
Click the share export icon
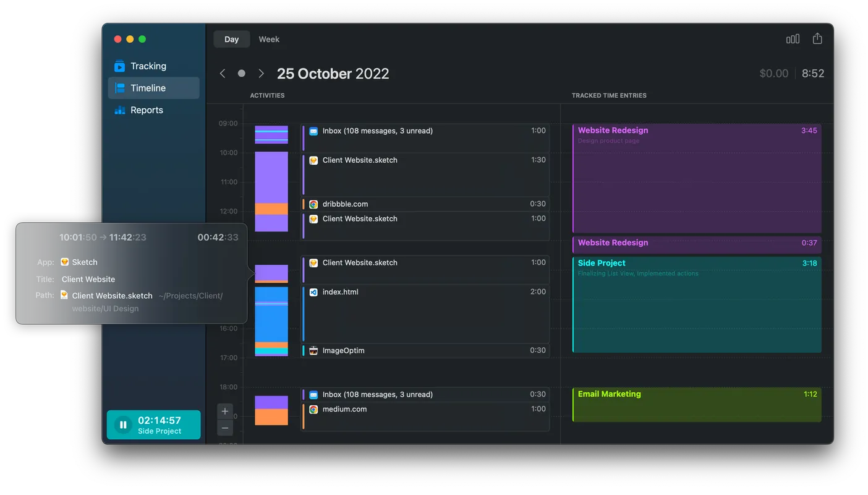pyautogui.click(x=817, y=39)
